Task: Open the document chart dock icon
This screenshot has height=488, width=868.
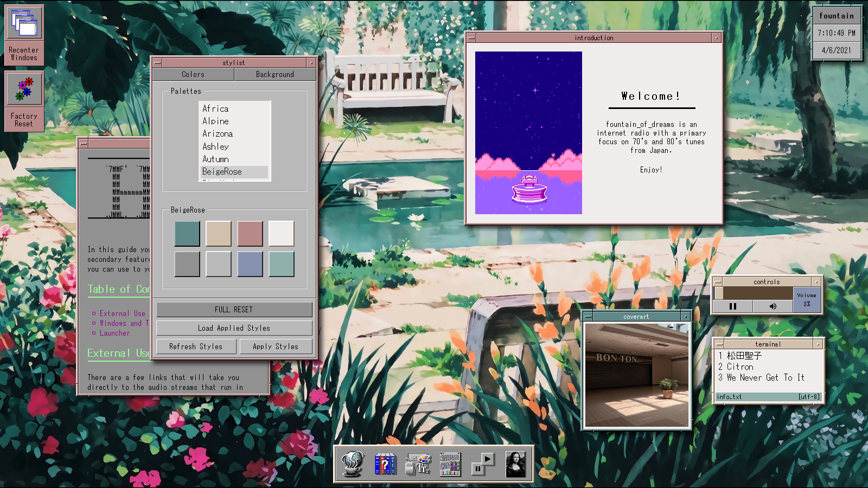Action: [450, 464]
